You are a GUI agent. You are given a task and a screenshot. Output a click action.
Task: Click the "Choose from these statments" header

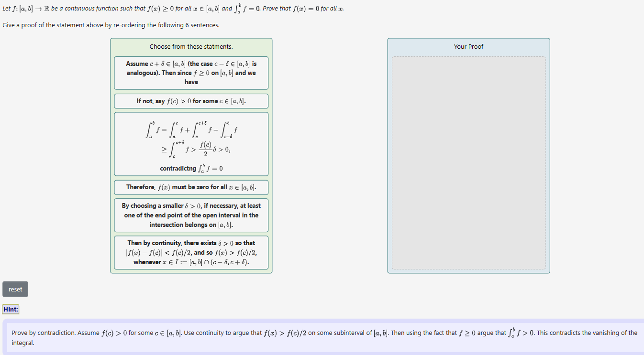coord(191,46)
